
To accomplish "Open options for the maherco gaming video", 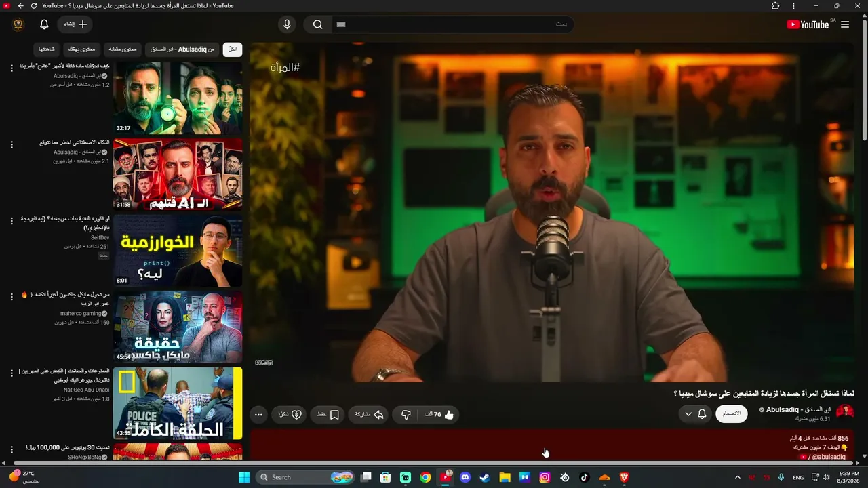I will (x=12, y=297).
